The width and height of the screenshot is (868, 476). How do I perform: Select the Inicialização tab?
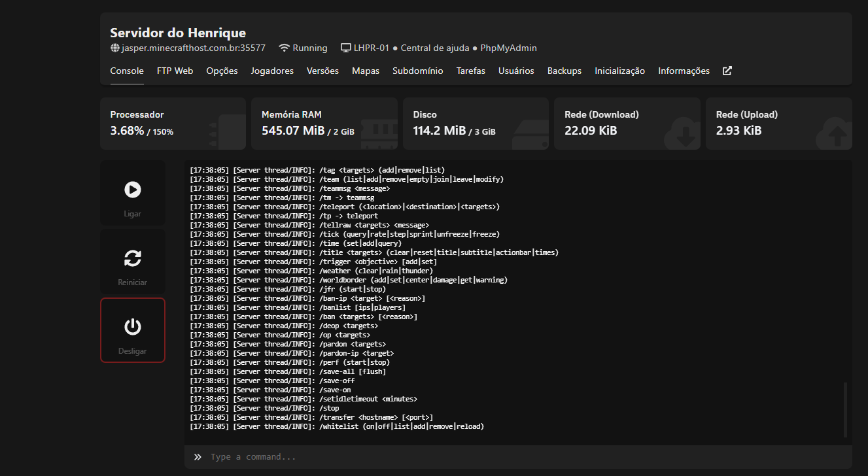[619, 71]
